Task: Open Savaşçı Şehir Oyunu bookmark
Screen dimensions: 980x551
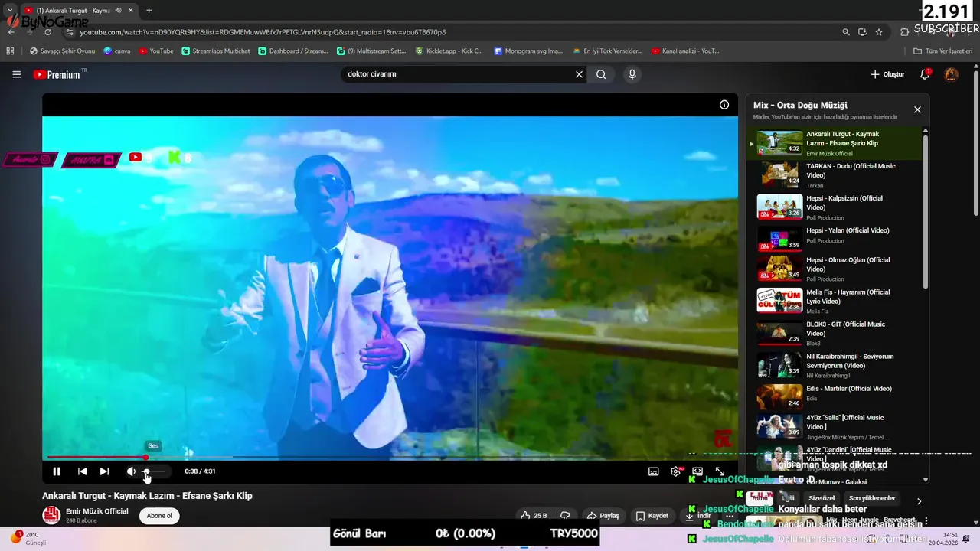Action: click(x=62, y=51)
